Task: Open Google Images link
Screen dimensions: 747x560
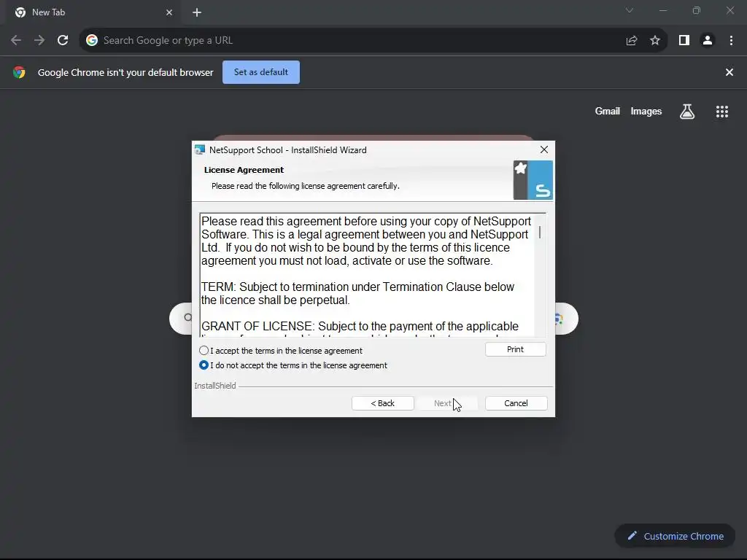Action: [x=646, y=111]
